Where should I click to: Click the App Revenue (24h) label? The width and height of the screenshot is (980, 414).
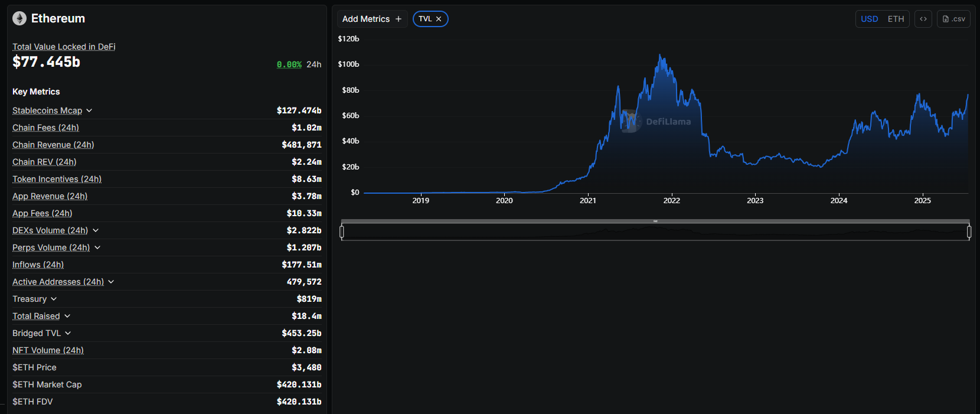point(50,196)
